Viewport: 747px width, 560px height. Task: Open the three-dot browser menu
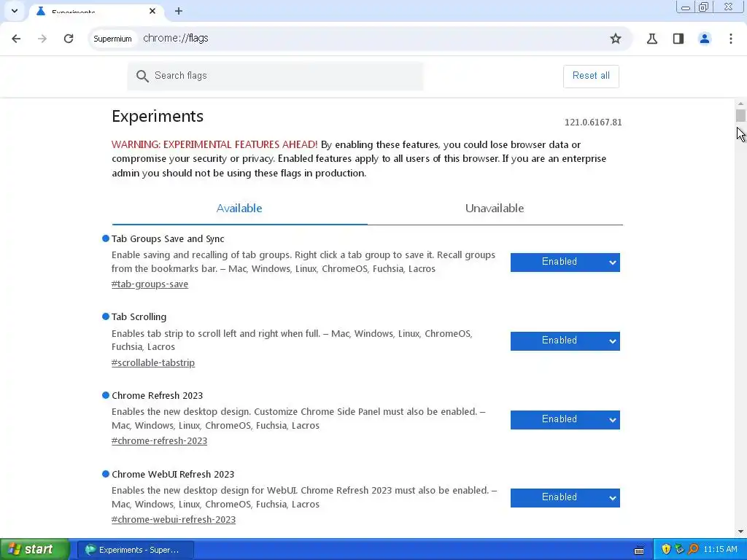[x=731, y=39]
